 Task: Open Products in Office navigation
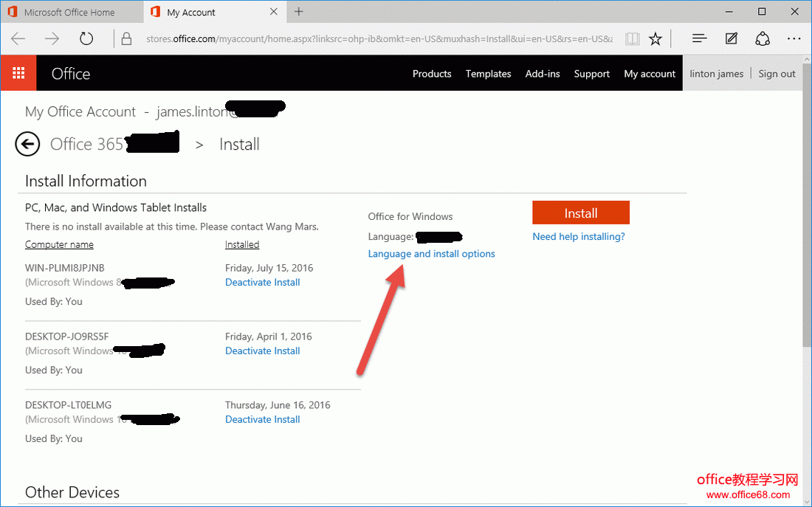tap(432, 74)
